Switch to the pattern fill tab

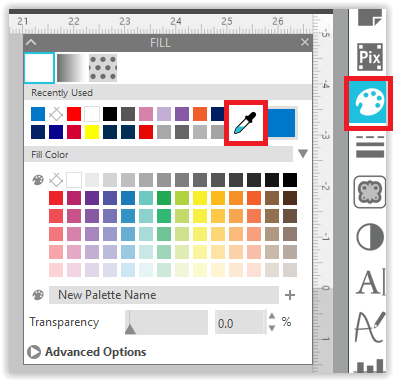click(103, 68)
